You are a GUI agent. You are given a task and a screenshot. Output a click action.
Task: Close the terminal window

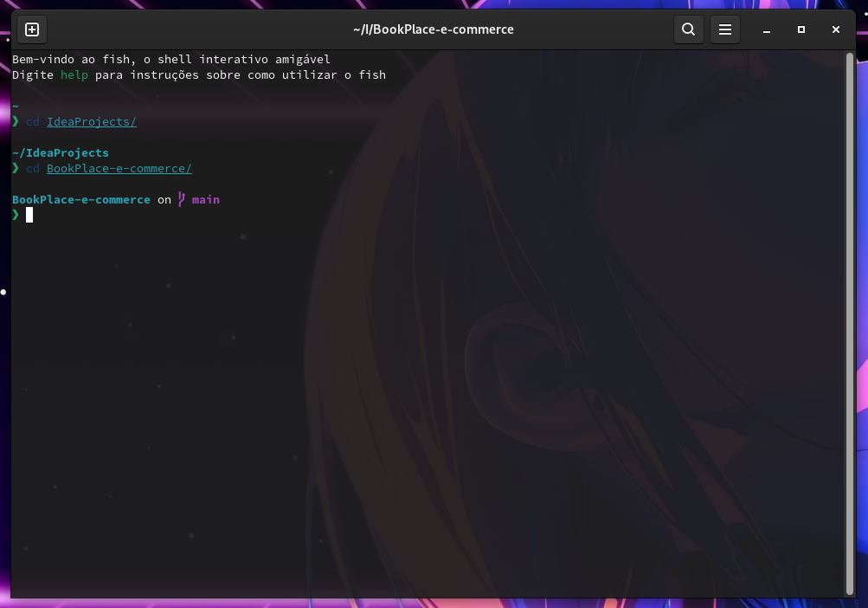tap(836, 29)
